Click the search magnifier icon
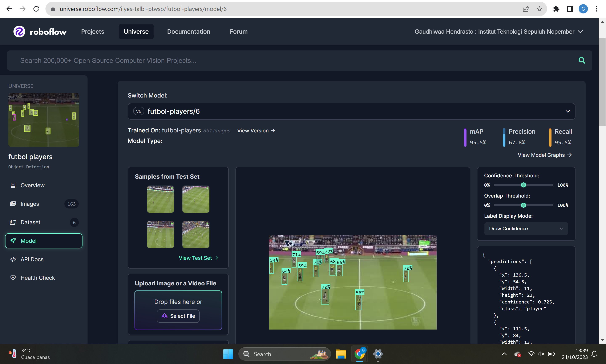 pos(582,60)
